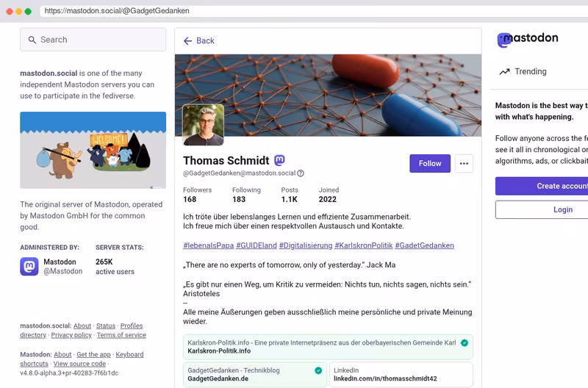
Task: Open the Trending tab
Action: (523, 71)
